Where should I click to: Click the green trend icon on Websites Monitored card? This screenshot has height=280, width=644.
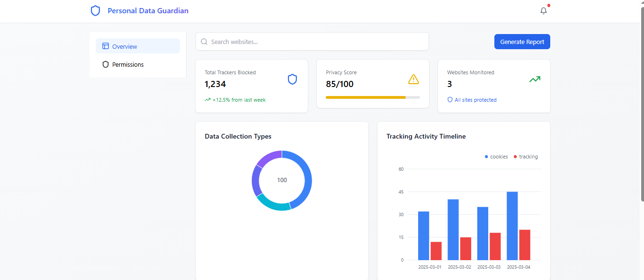click(535, 79)
